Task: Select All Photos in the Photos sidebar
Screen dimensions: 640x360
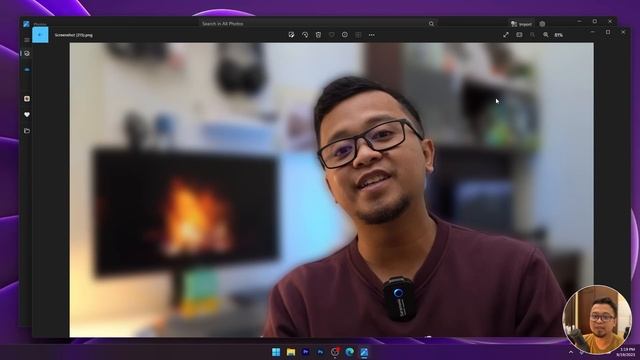Action: click(27, 53)
